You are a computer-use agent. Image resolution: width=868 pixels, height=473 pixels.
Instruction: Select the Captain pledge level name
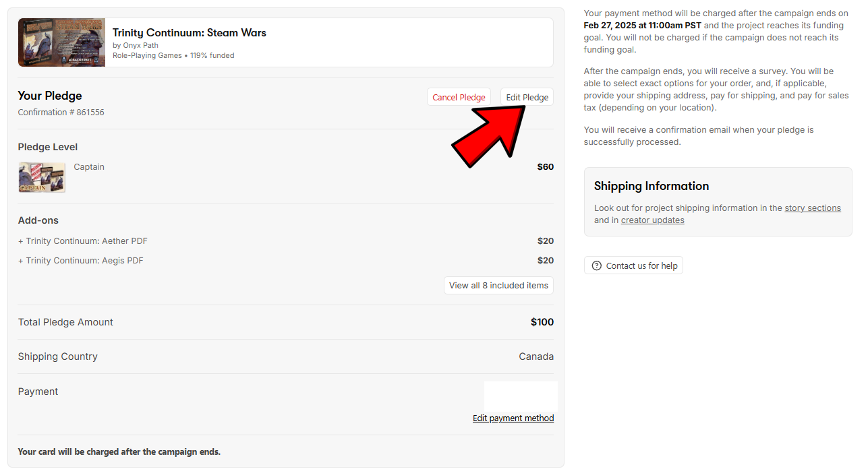(89, 167)
